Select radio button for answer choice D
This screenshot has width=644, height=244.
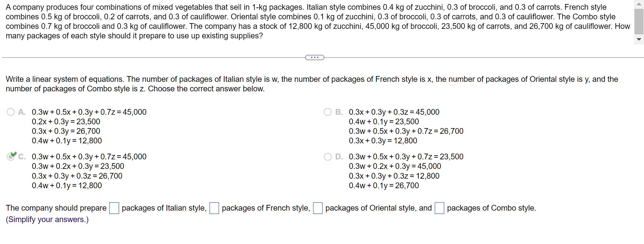[328, 157]
